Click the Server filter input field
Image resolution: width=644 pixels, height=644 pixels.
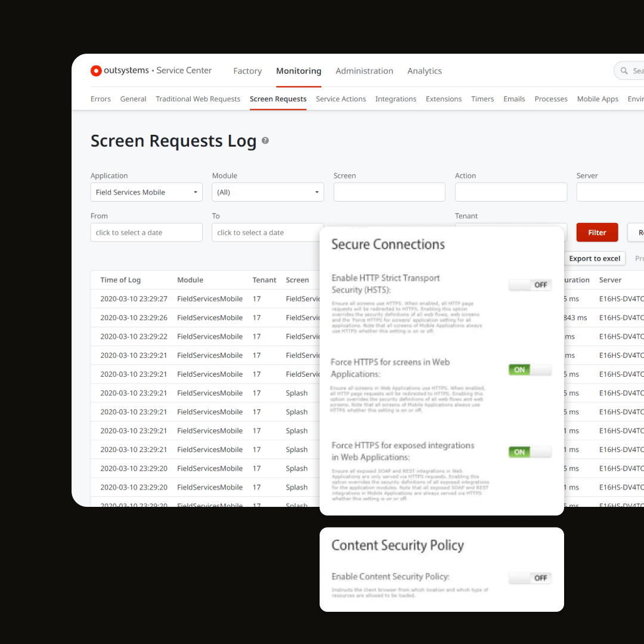click(611, 192)
